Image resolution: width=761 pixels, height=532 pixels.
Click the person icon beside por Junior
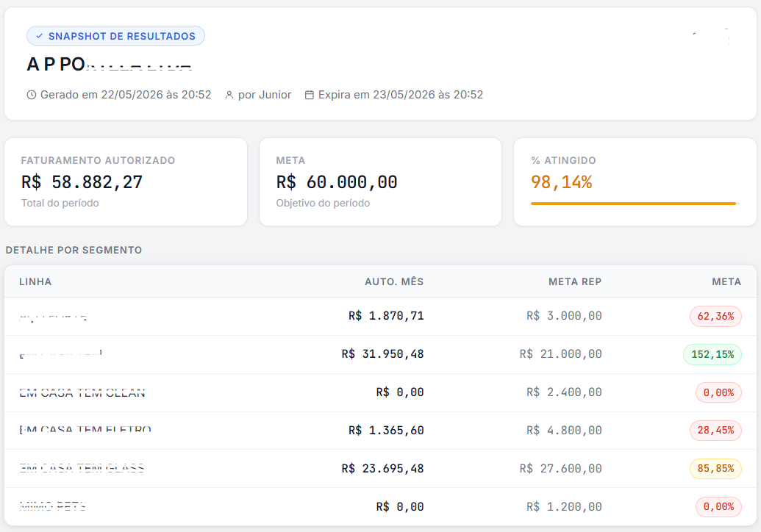[229, 95]
